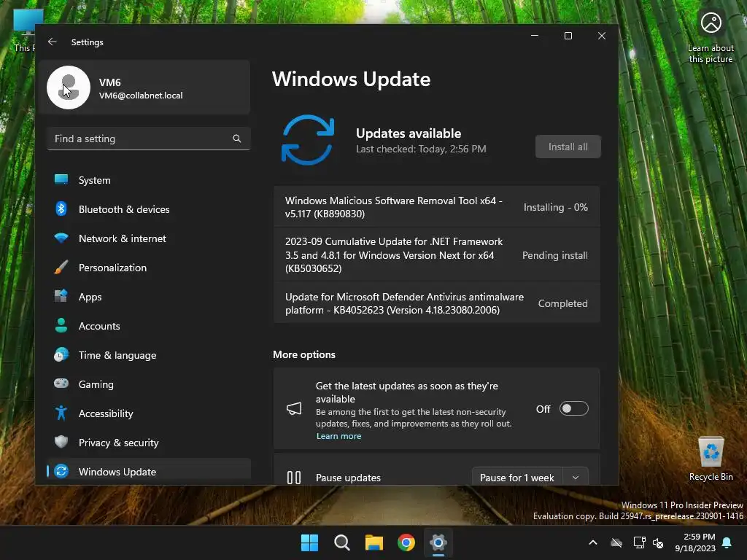Open Accessibility settings in the sidebar
Viewport: 747px width, 560px height.
(149, 413)
